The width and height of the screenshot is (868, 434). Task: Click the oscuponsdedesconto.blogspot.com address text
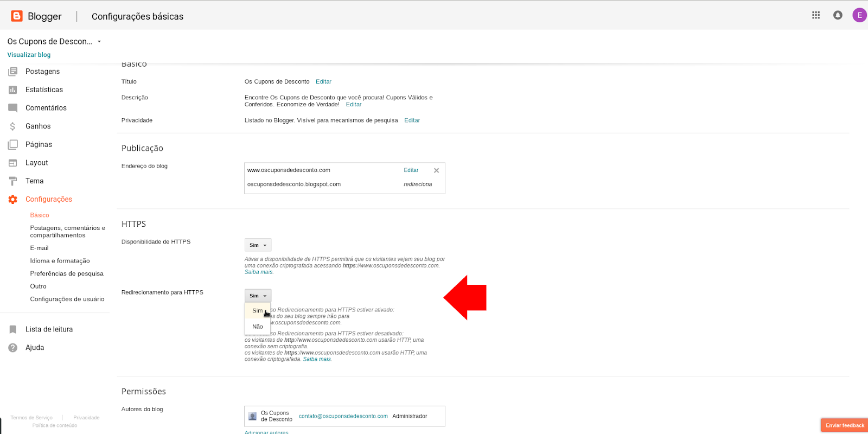click(294, 184)
